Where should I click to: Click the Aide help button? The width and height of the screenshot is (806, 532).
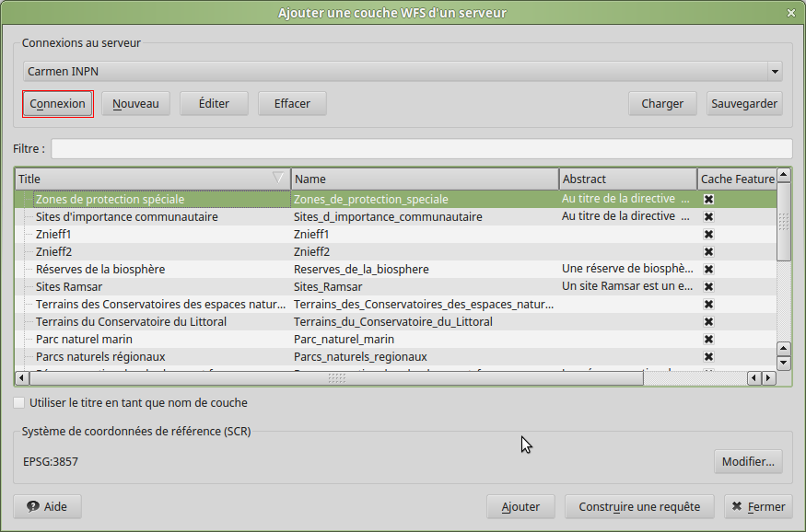coord(47,506)
